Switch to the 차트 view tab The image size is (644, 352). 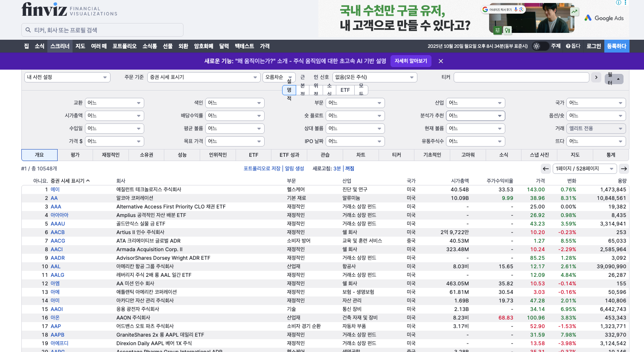tap(361, 155)
